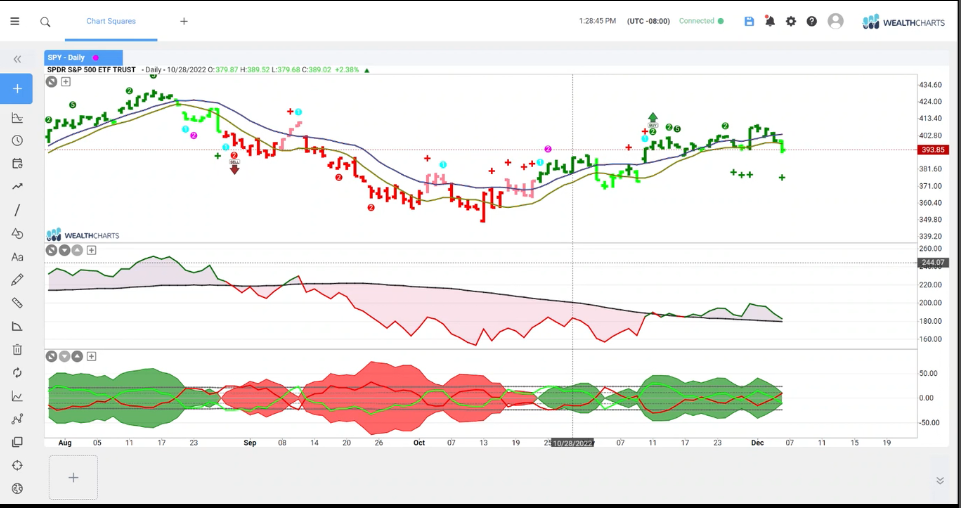This screenshot has width=961, height=508.
Task: Select the shapes drawing tool
Action: coord(17,233)
